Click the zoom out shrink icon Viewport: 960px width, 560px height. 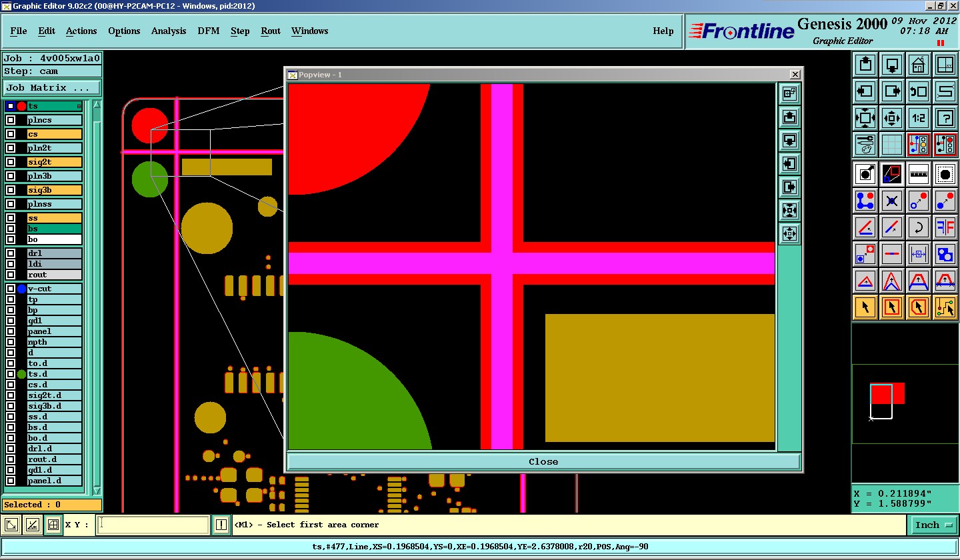click(x=892, y=118)
